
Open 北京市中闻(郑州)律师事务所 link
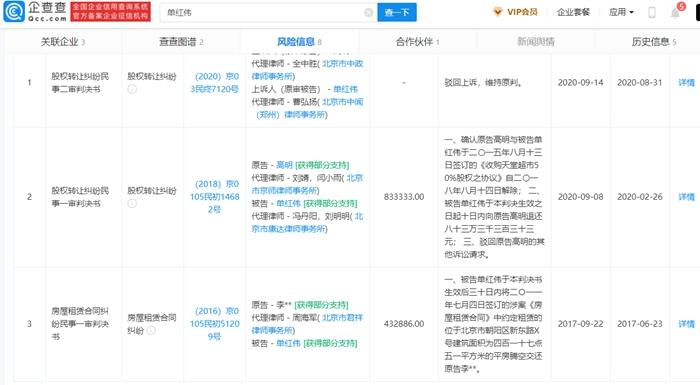pyautogui.click(x=308, y=109)
